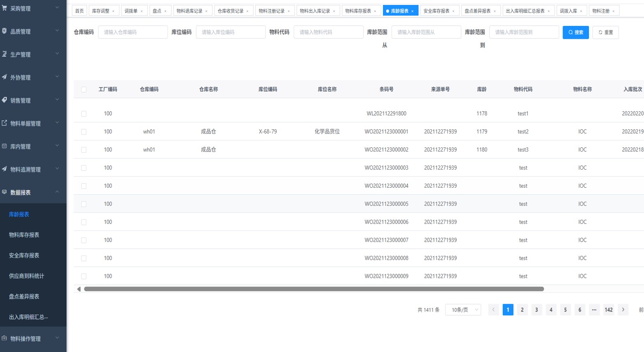Image resolution: width=644 pixels, height=352 pixels.
Task: Click the horizontal table scrollbar bar
Action: pos(314,289)
